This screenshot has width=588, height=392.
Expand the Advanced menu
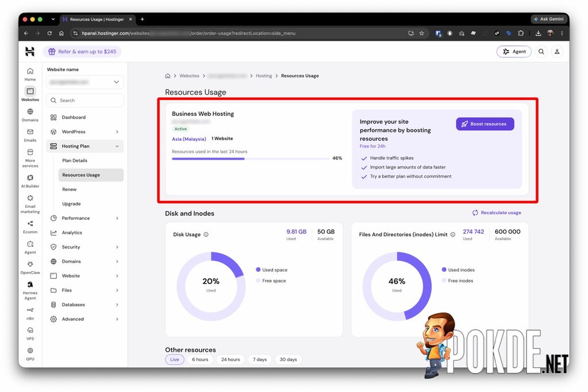[85, 319]
